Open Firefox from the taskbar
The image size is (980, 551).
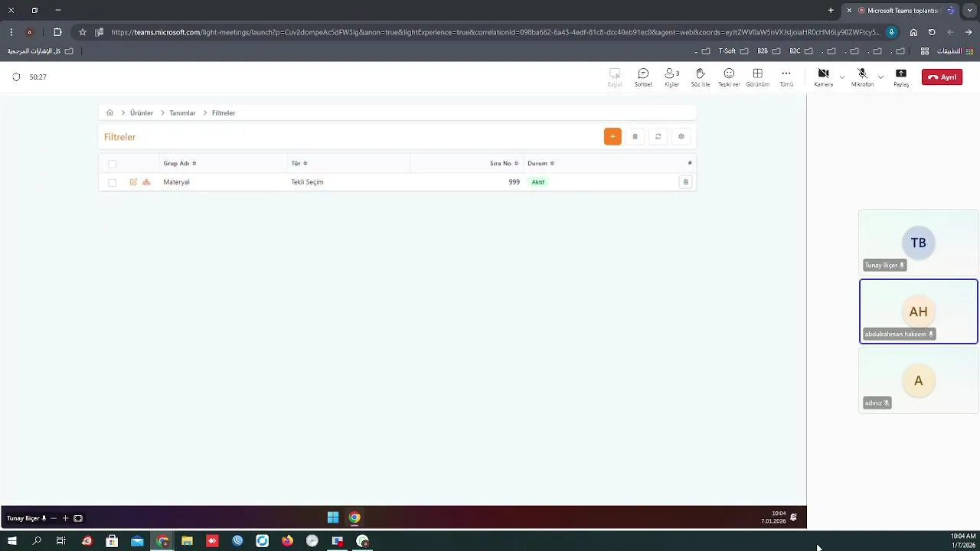(287, 541)
